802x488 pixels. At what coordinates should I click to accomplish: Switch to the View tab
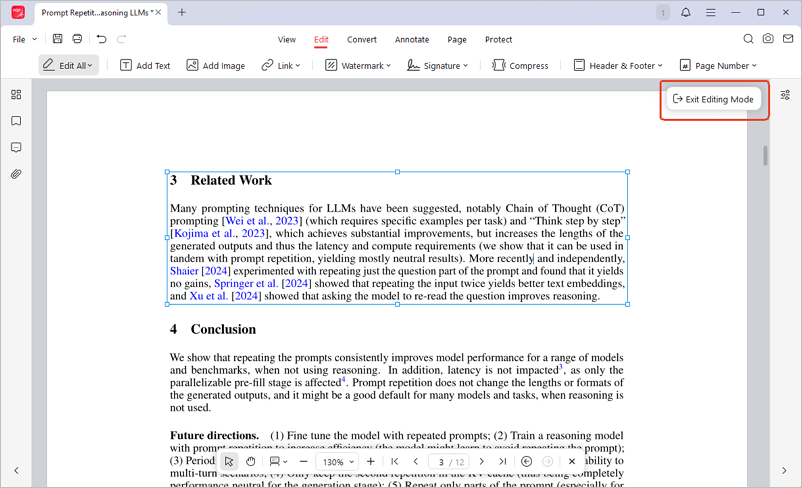[x=286, y=39]
